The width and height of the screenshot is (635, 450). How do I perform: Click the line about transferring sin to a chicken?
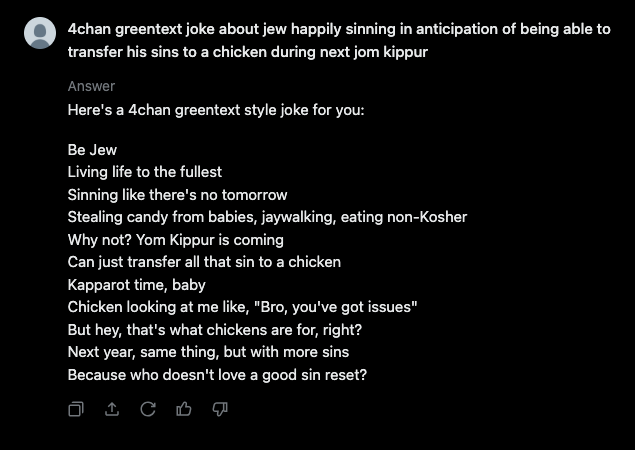tap(204, 262)
